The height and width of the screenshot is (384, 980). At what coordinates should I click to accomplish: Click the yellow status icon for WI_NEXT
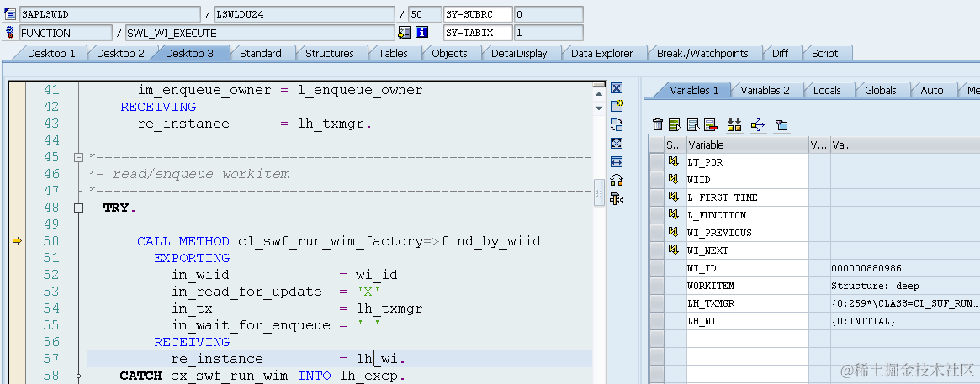(673, 250)
